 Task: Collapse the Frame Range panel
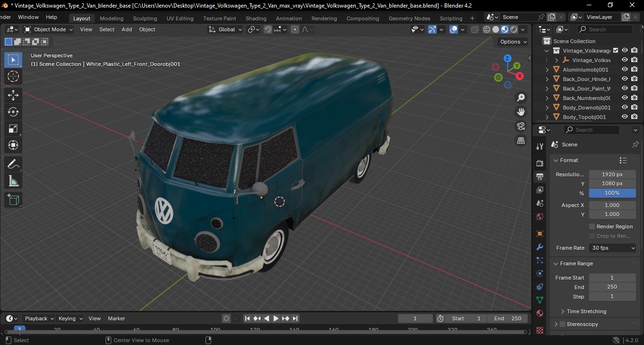pyautogui.click(x=555, y=263)
